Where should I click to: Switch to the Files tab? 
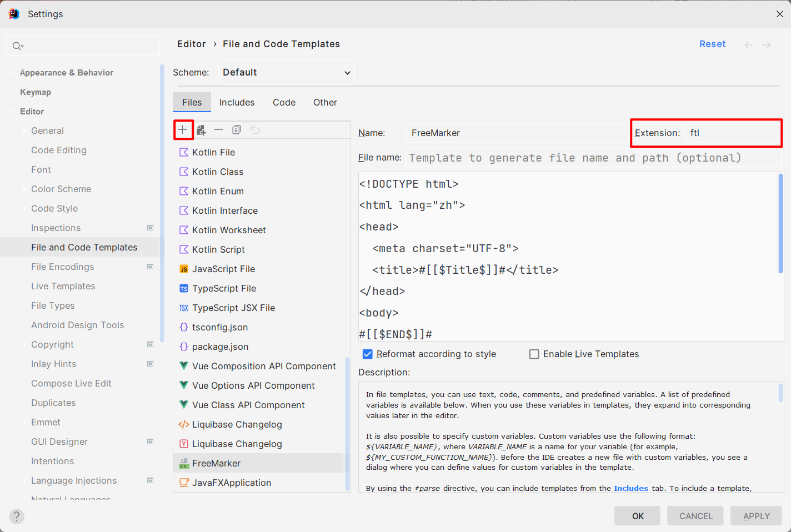(192, 102)
